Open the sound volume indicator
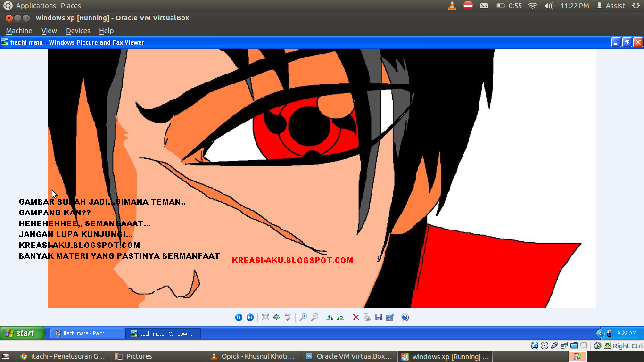This screenshot has height=362, width=644. coord(548,6)
